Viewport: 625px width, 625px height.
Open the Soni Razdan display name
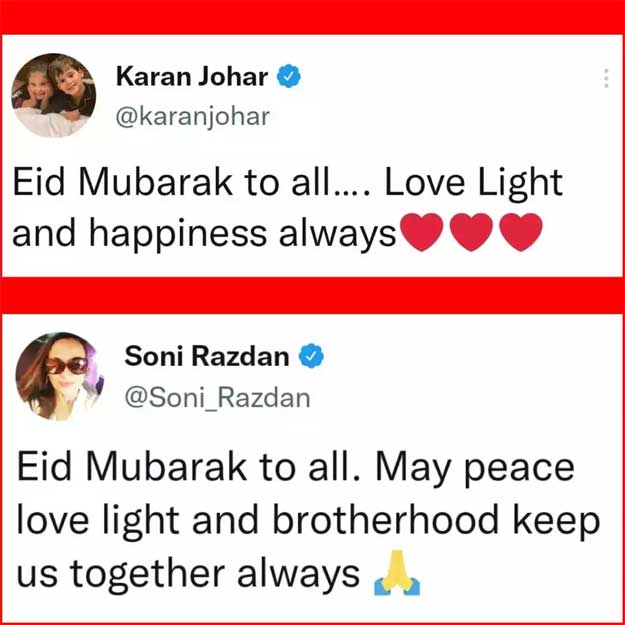pyautogui.click(x=207, y=356)
